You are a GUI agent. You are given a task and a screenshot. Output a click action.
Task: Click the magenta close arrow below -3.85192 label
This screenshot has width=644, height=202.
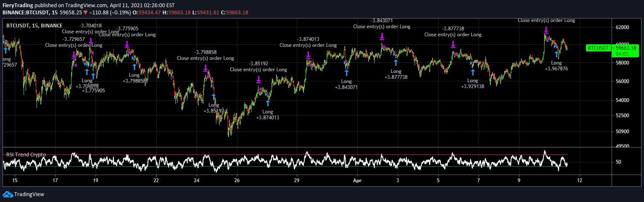[258, 79]
